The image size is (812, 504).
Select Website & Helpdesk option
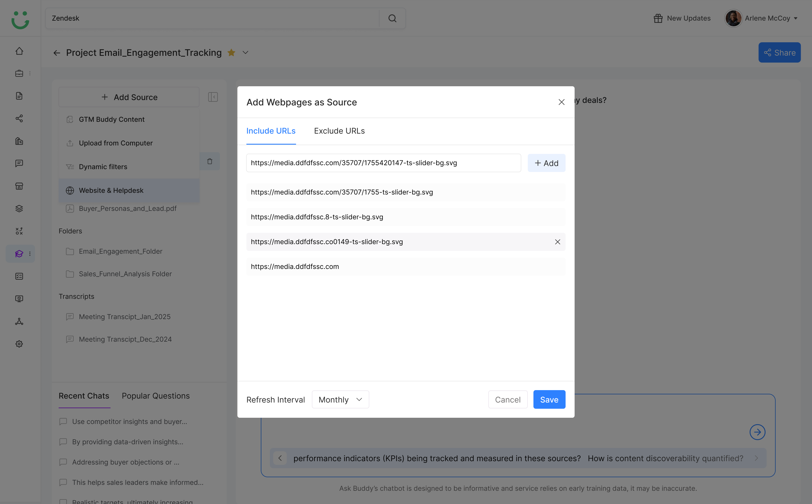pyautogui.click(x=129, y=190)
